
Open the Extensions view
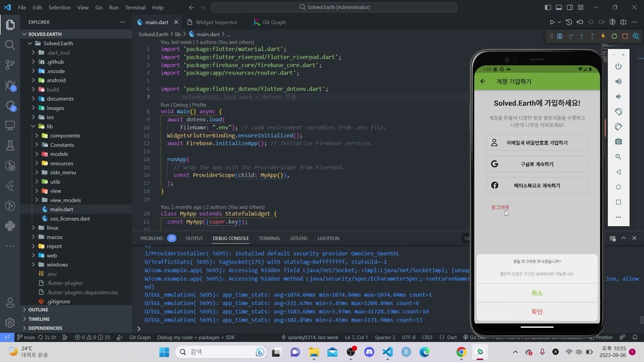coord(10,105)
